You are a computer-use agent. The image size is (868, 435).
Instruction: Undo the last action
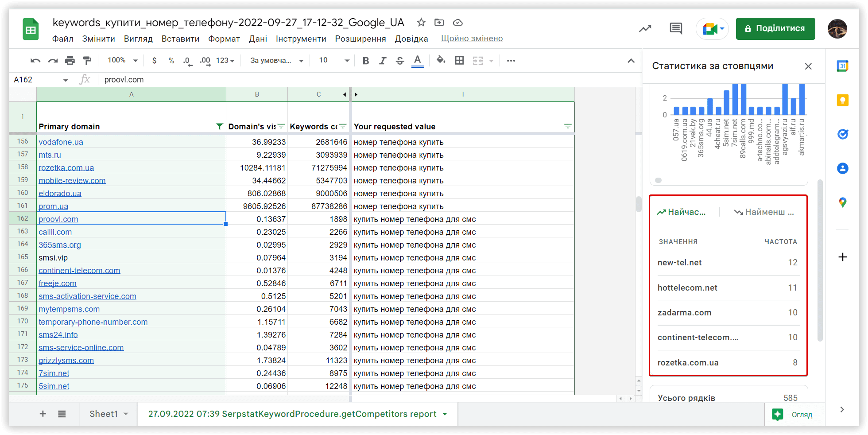click(x=35, y=61)
